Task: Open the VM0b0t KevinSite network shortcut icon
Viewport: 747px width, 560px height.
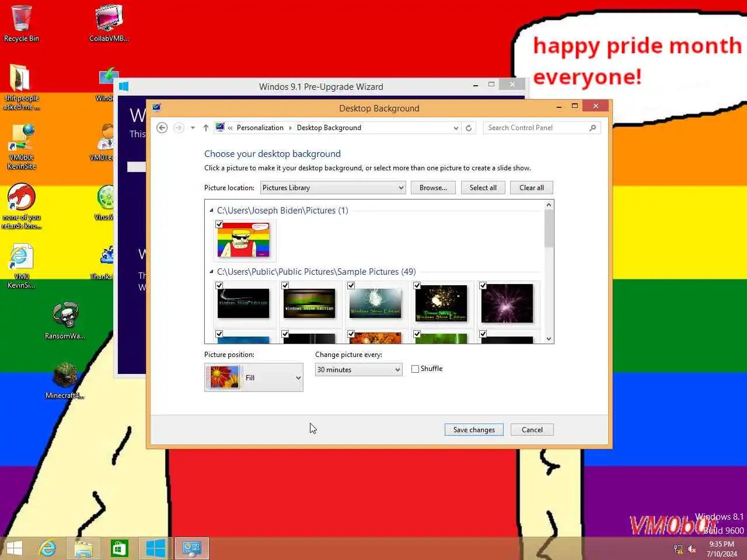Action: point(22,146)
